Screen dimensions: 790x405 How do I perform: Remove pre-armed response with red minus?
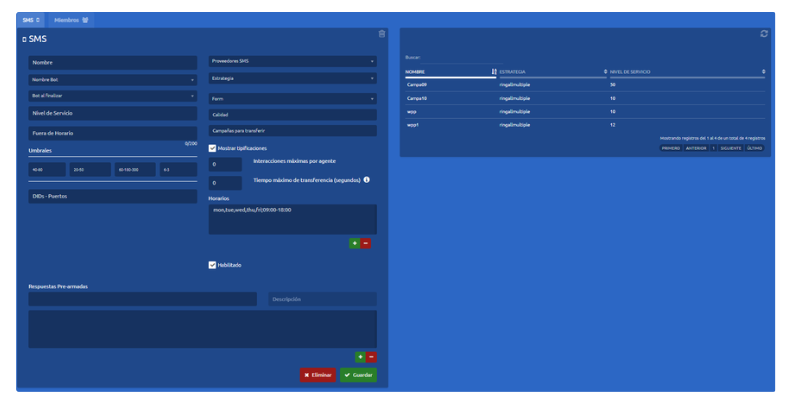371,356
